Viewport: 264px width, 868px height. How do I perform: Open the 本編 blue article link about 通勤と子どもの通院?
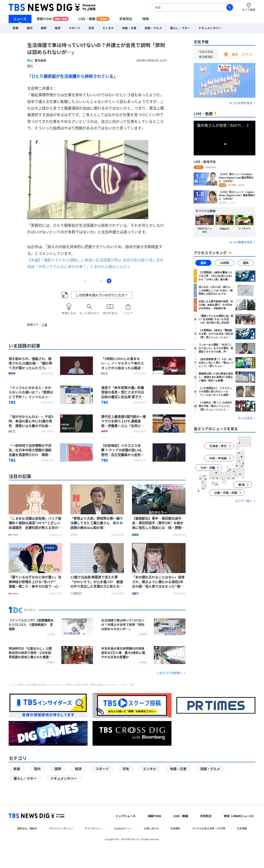coord(95,263)
